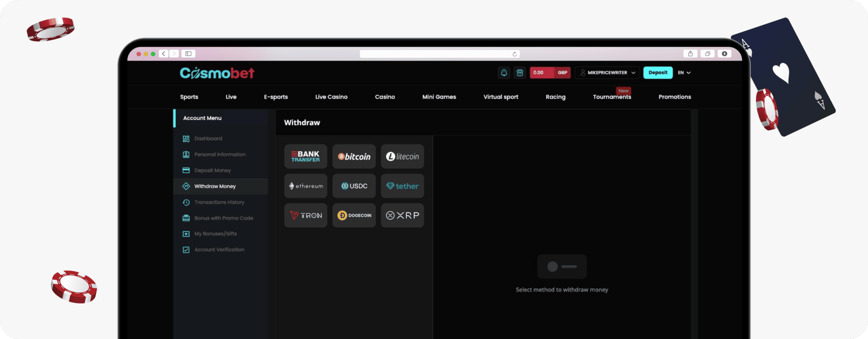Open Bonus with Promo Code text link

pyautogui.click(x=224, y=218)
